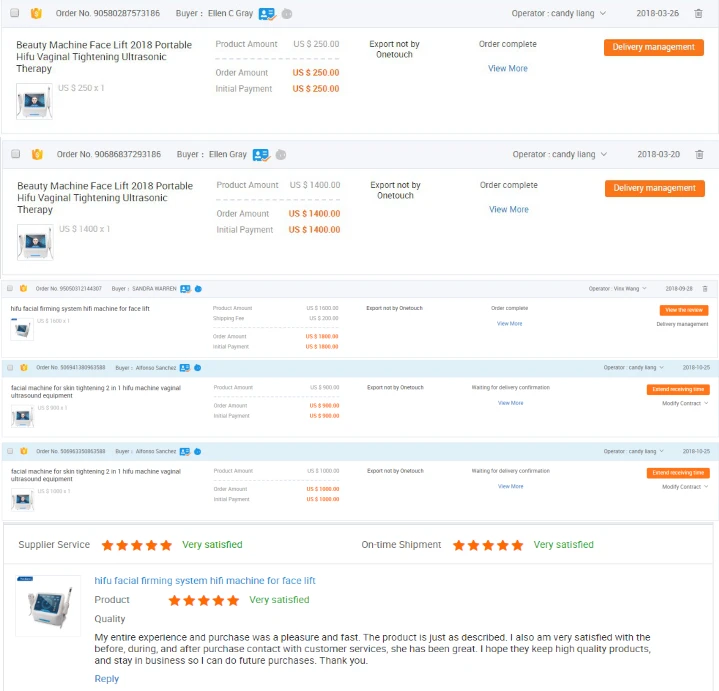Screen dimensions: 719x691
Task: Open product thumbnail on the US $1600 x 1 order
Action: (x=22, y=329)
